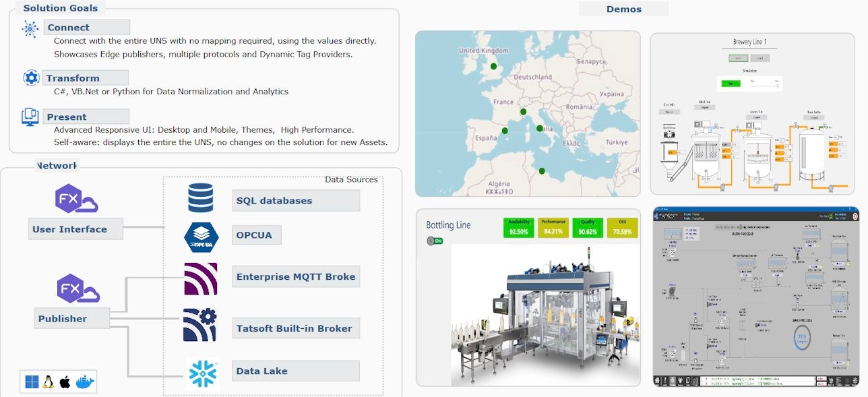Select the Demos header tab
The width and height of the screenshot is (868, 397).
click(623, 9)
